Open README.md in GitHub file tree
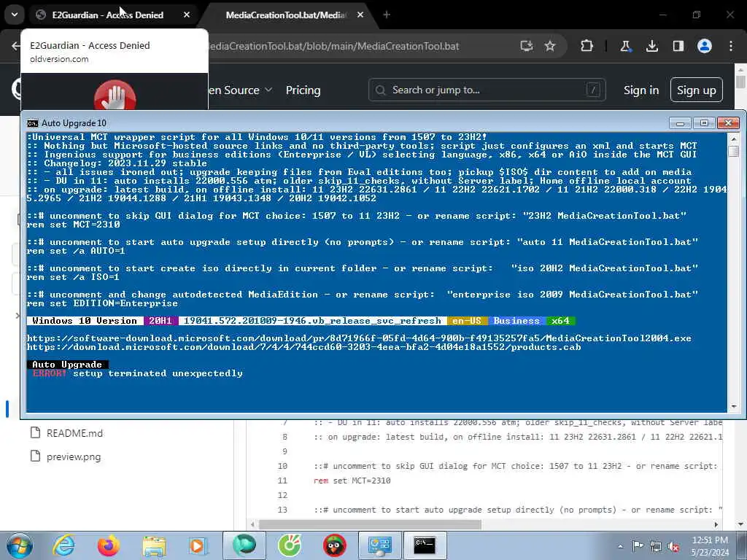The height and width of the screenshot is (560, 747). 75,433
